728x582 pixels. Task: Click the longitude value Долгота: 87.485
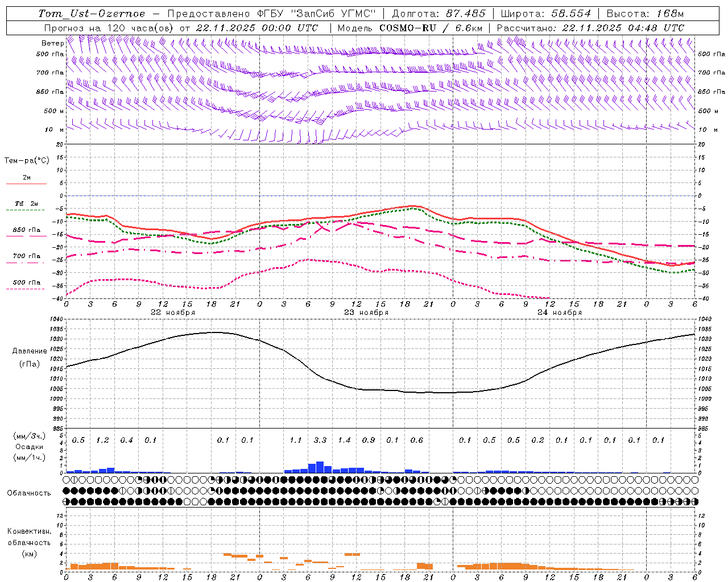[x=439, y=14]
